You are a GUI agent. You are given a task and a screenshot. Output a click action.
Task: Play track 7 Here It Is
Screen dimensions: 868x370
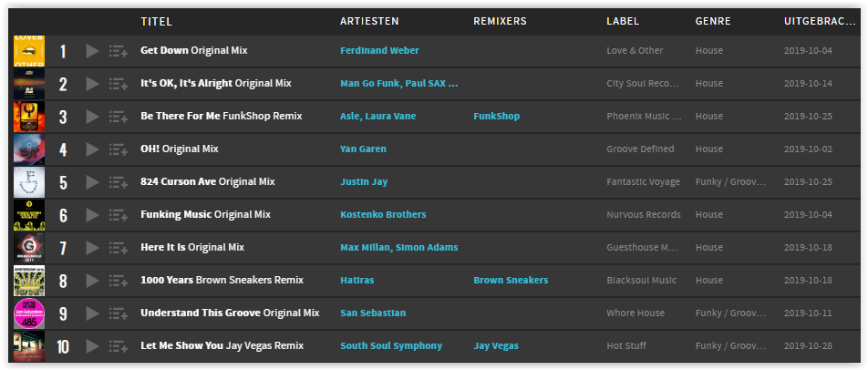(x=92, y=248)
